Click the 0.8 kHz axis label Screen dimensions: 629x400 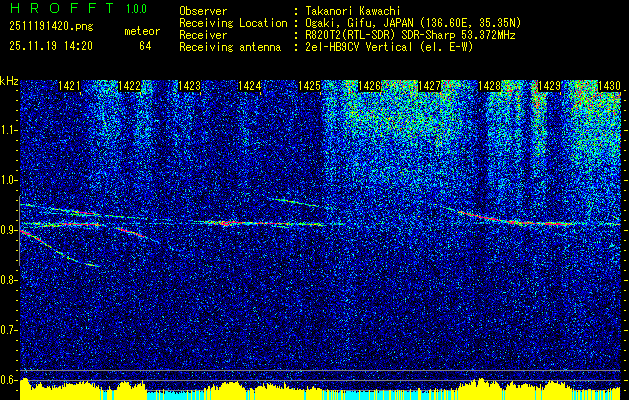[9, 280]
